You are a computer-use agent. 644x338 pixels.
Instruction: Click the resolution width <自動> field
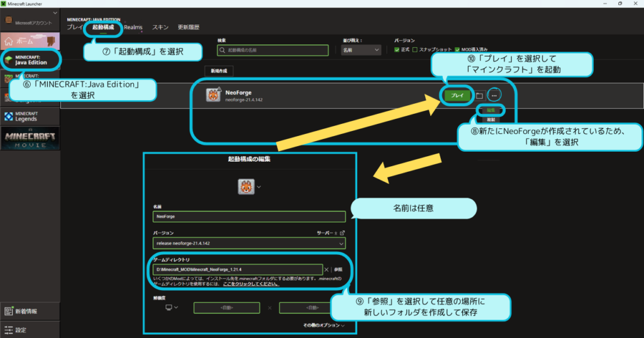(226, 308)
